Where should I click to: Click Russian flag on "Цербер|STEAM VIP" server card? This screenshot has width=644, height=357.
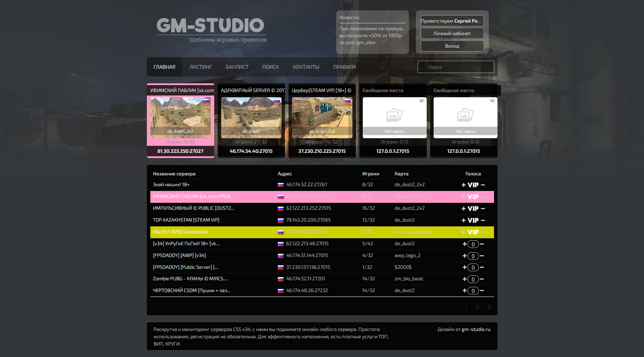(348, 100)
